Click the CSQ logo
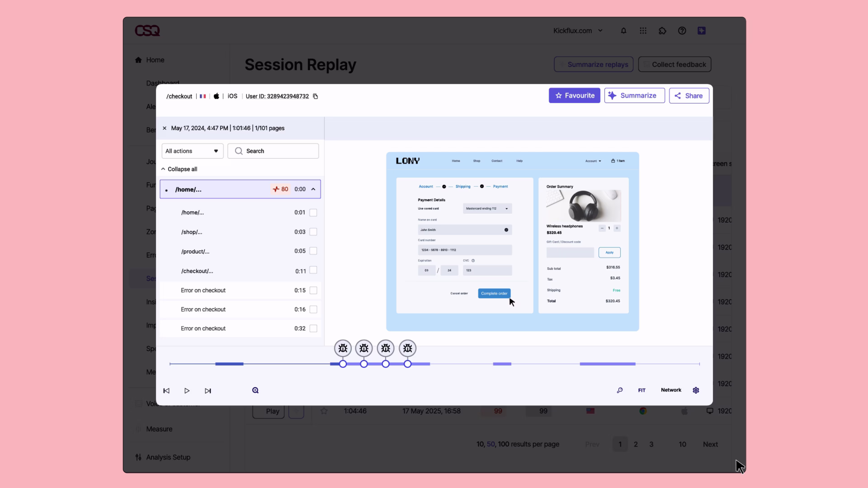The image size is (868, 488). point(147,31)
